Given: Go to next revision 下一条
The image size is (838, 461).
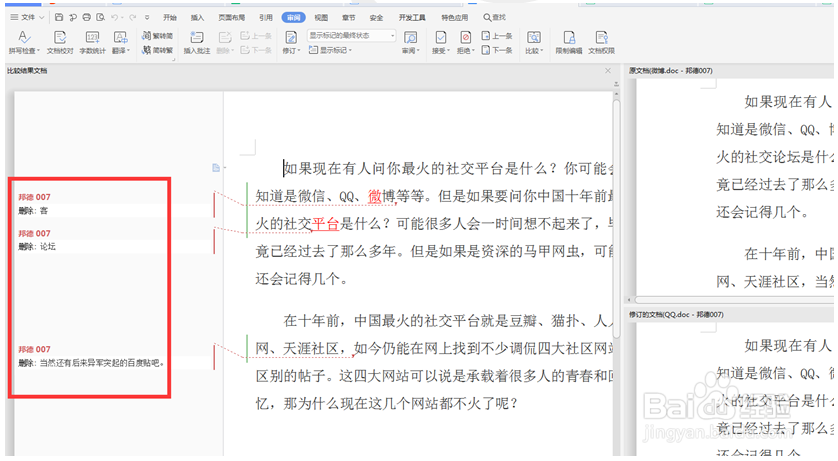Looking at the screenshot, I should [x=497, y=50].
